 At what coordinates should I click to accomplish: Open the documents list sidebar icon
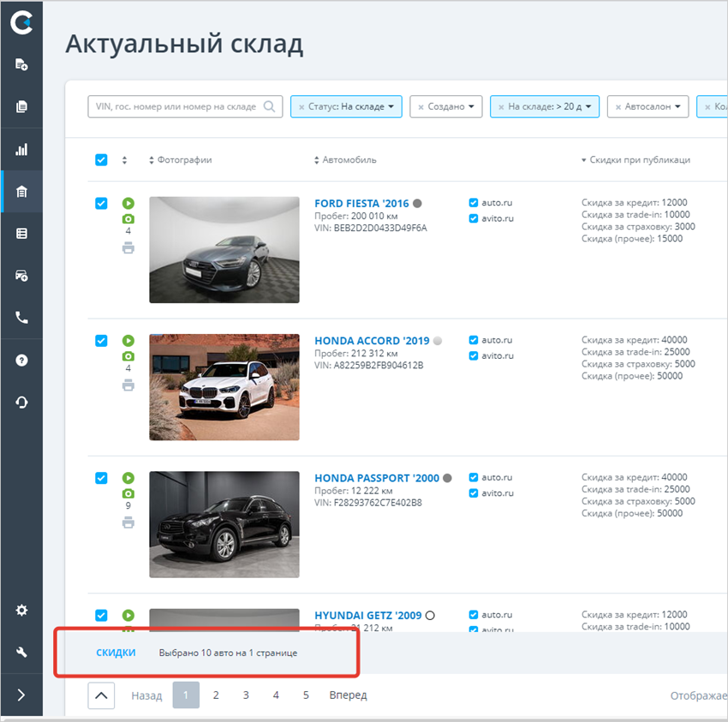coord(21,106)
